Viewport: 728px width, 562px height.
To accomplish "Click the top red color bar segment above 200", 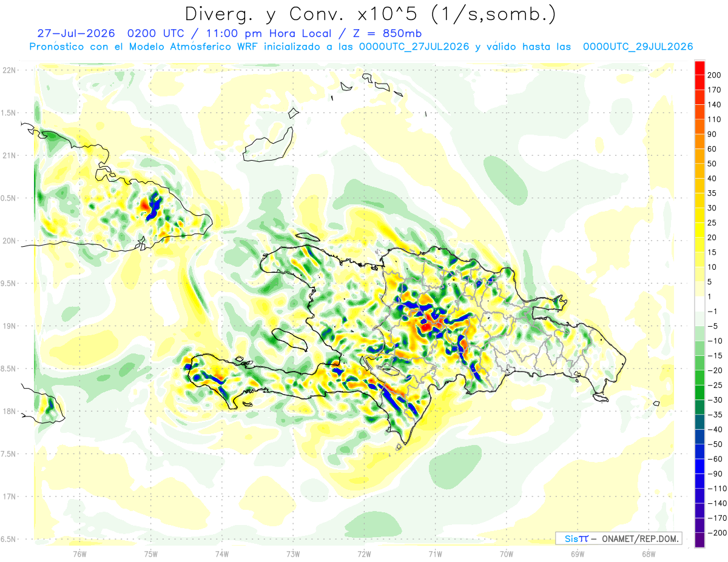I will pos(699,68).
